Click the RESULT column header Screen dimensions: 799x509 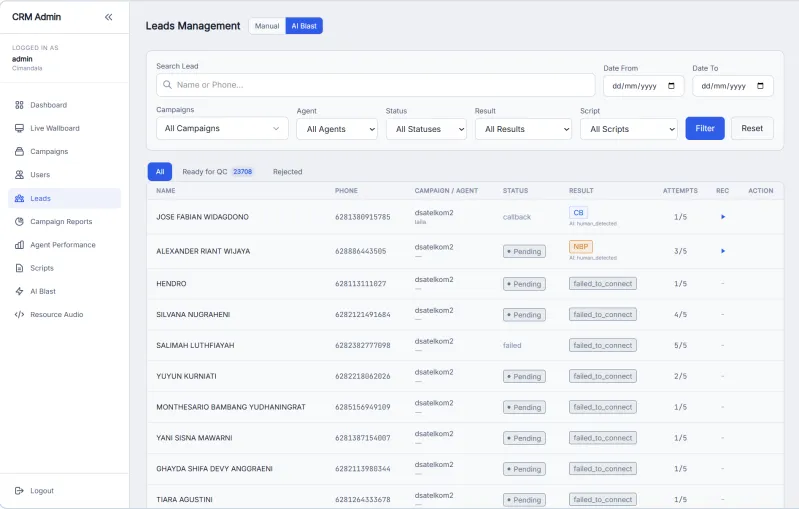[x=581, y=191]
